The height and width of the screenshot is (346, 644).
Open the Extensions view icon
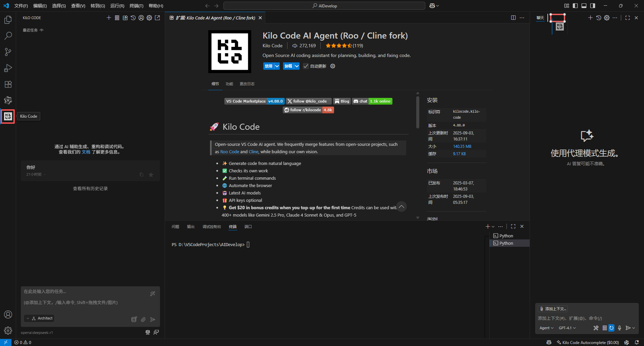click(x=8, y=84)
